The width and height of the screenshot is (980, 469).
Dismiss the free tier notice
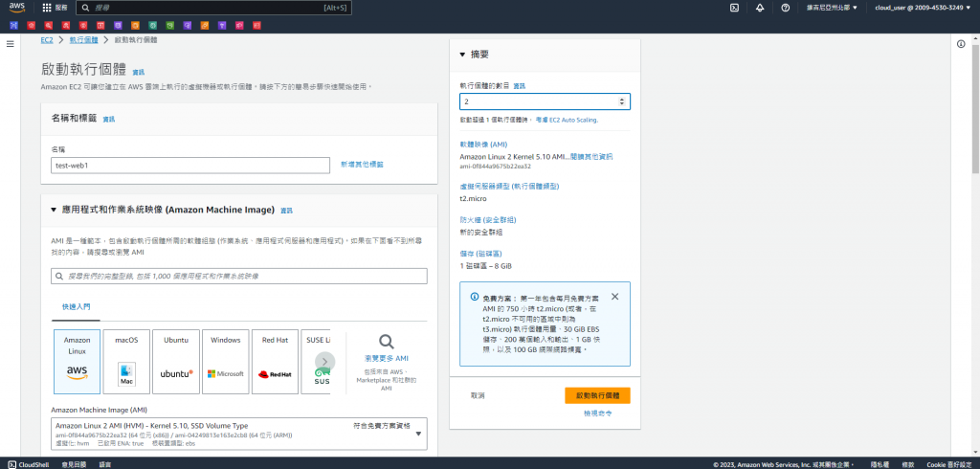615,297
